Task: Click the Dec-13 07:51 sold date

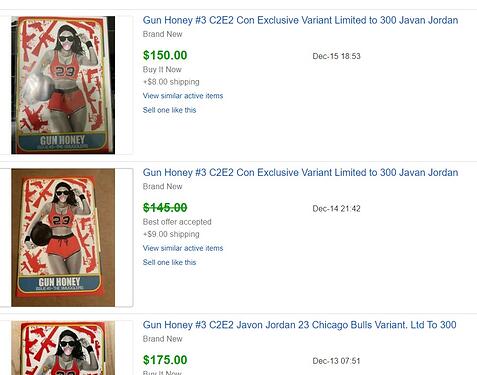Action: (336, 361)
